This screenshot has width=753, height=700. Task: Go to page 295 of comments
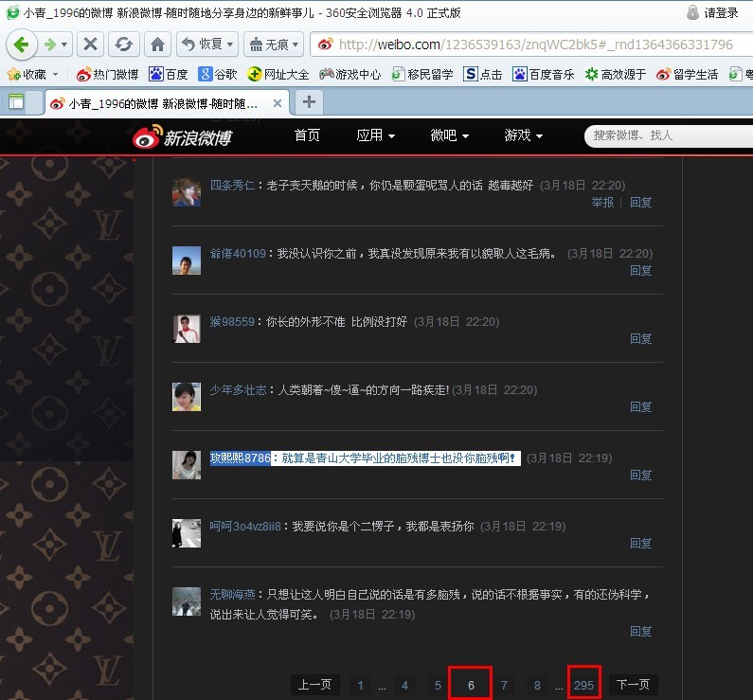tap(583, 685)
